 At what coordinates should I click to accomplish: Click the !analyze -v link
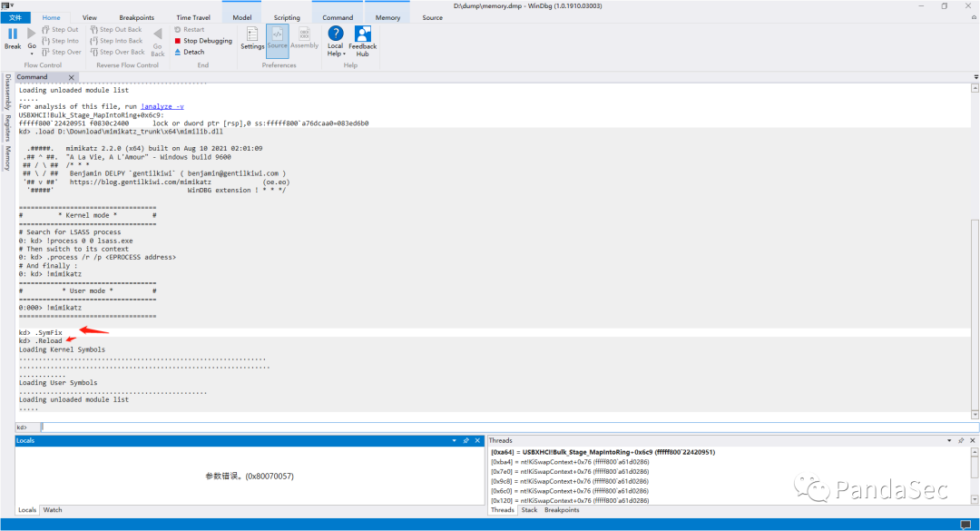tap(162, 106)
